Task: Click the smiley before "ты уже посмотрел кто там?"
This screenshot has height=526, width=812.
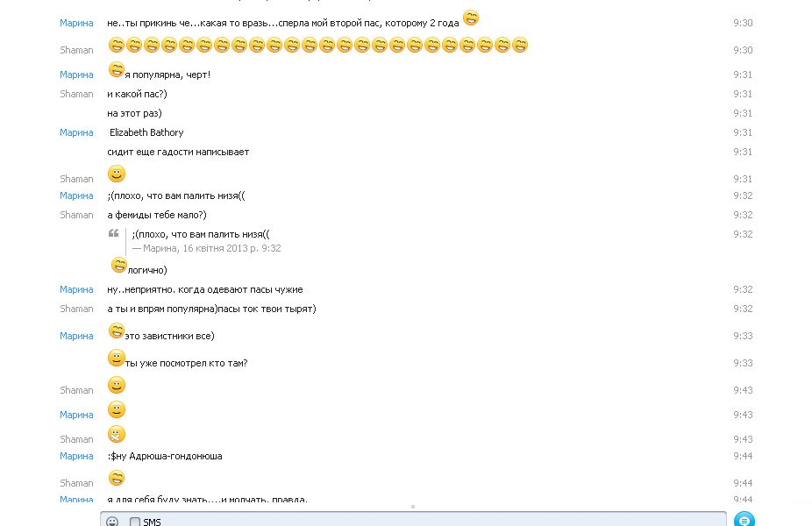Action: [x=116, y=359]
